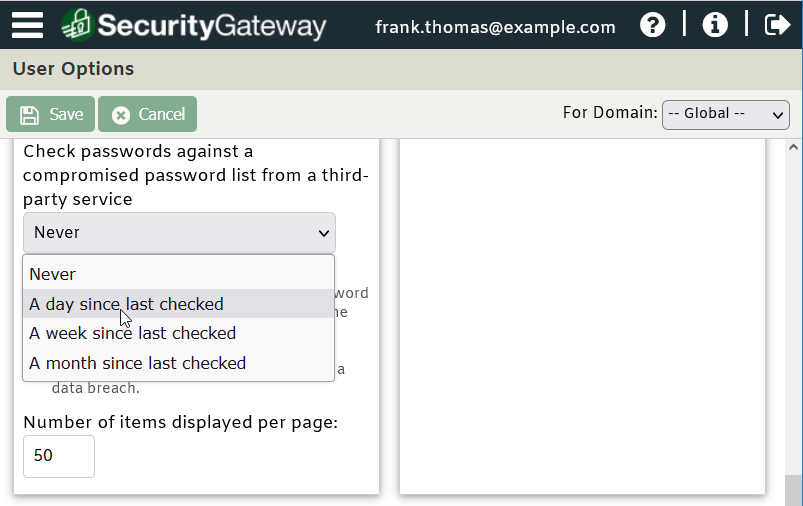Collapse the compromised password check dropdown

tap(179, 233)
